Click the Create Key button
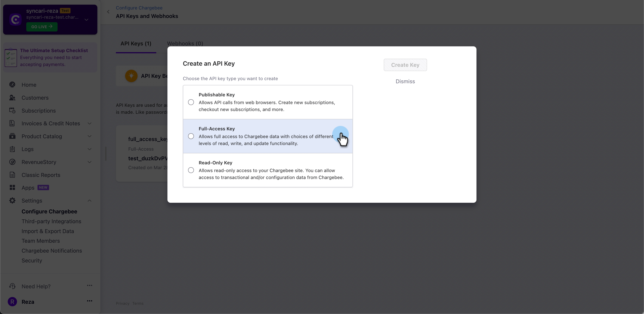The width and height of the screenshot is (644, 314). pyautogui.click(x=405, y=65)
